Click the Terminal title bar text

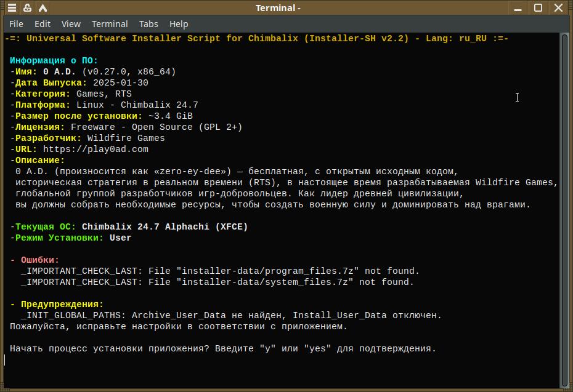pyautogui.click(x=278, y=8)
